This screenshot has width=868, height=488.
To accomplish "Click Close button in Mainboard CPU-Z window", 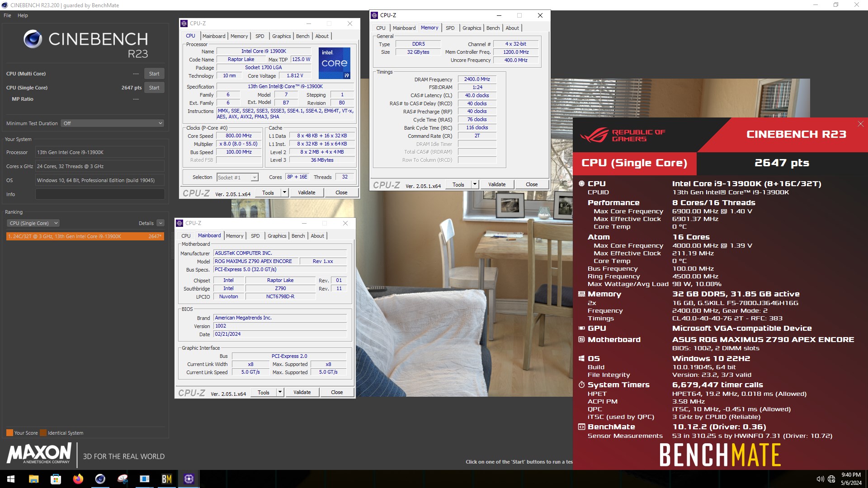I will pos(337,392).
